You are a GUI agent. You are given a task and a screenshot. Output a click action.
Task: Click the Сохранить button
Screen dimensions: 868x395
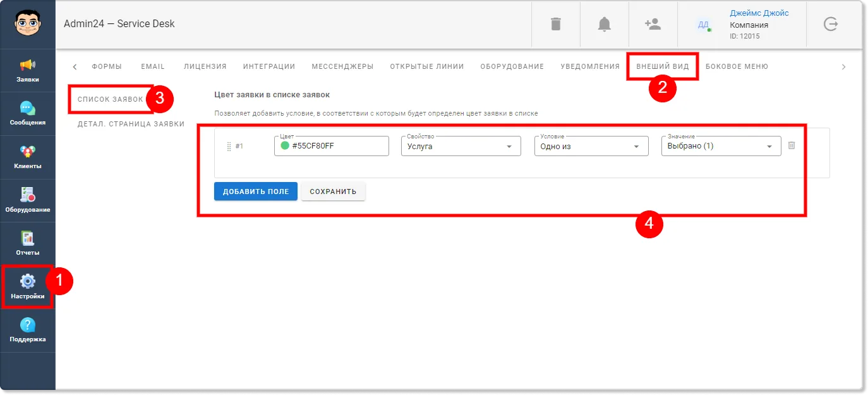tap(333, 191)
